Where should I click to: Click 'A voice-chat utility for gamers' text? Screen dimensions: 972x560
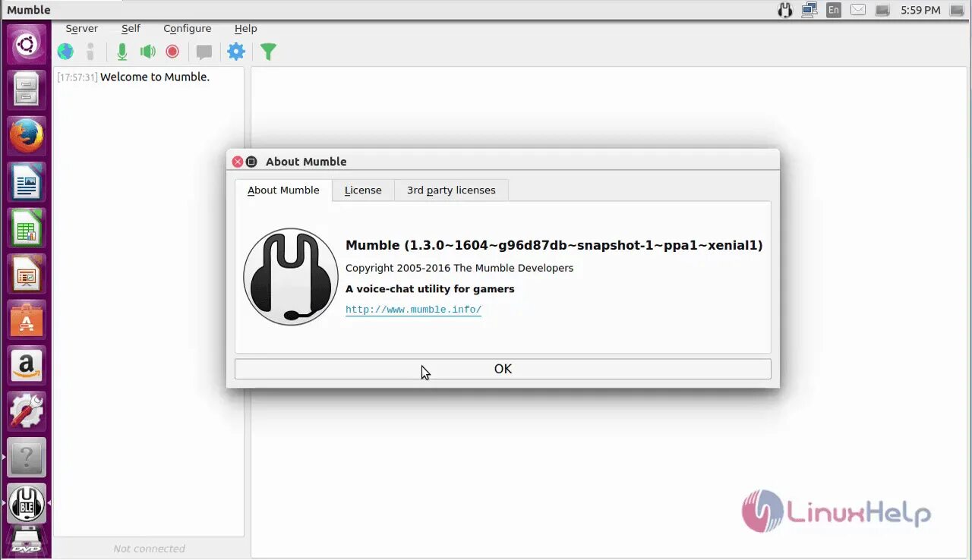[x=430, y=289]
